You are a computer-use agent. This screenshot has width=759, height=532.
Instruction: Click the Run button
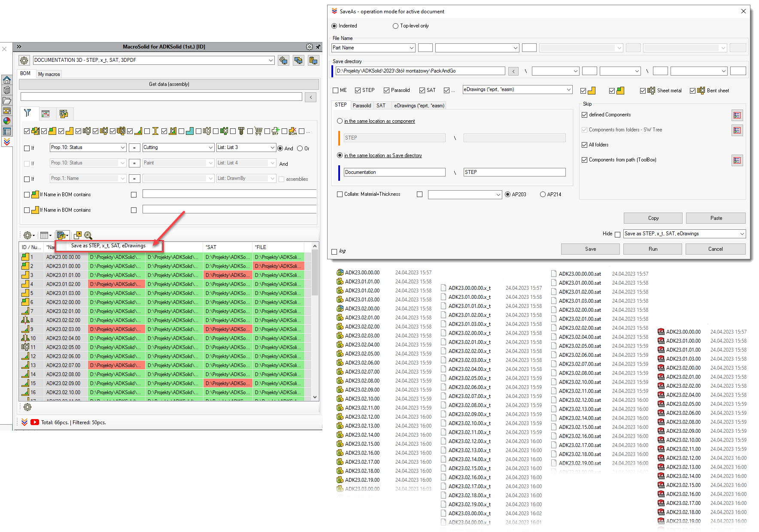click(653, 249)
